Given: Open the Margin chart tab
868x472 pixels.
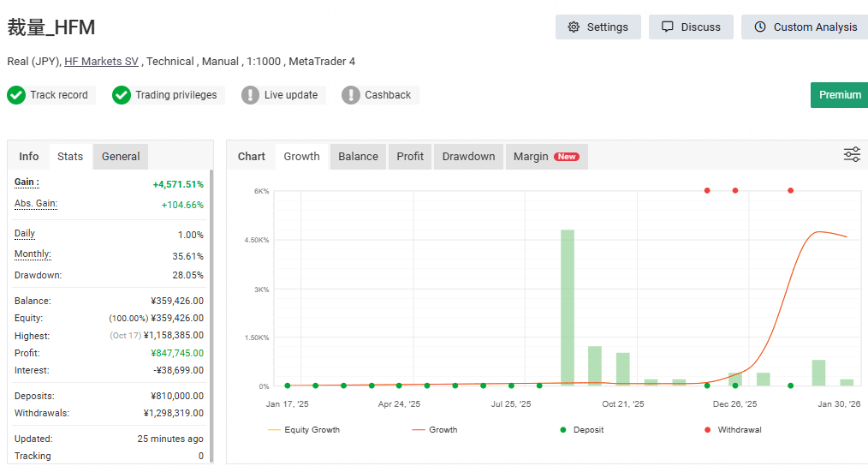Looking at the screenshot, I should point(545,157).
